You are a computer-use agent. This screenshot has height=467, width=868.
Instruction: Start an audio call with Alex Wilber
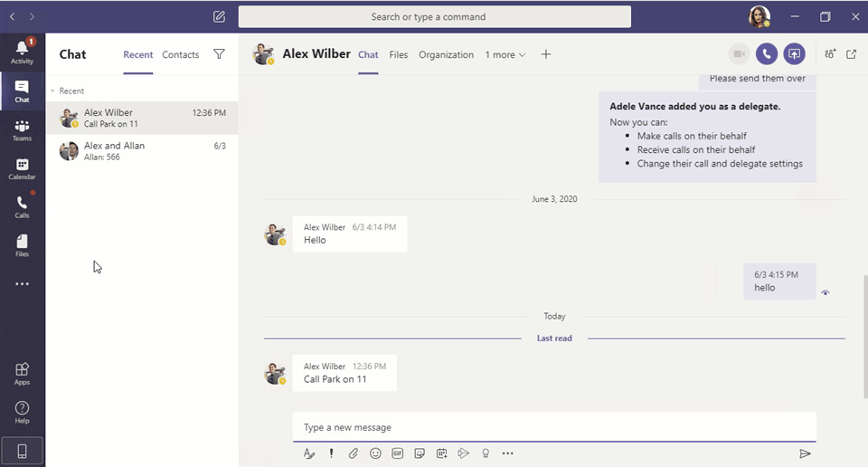[767, 53]
